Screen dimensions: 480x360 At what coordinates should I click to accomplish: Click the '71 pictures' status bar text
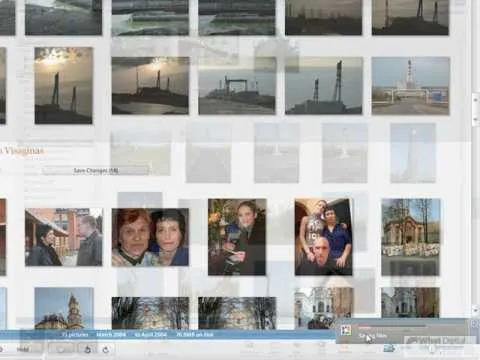click(x=75, y=334)
